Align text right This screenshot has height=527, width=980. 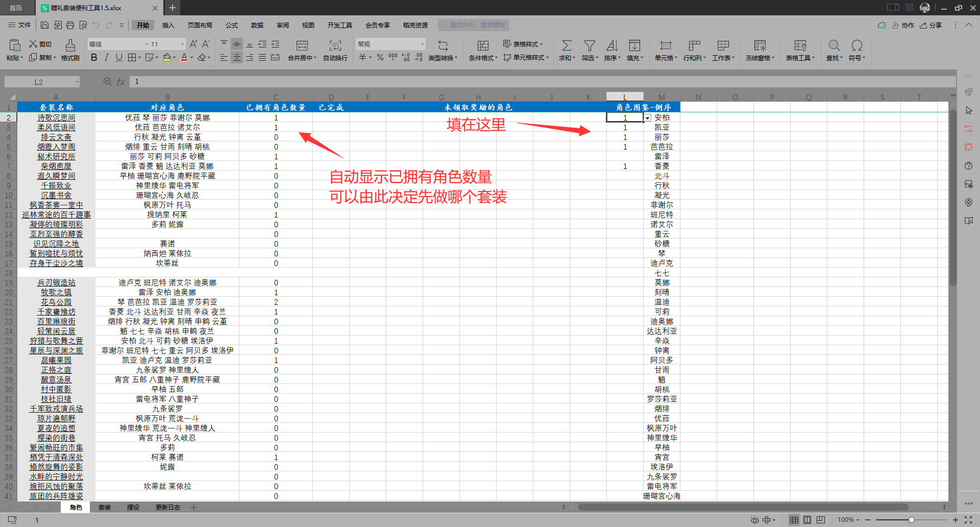coord(250,58)
